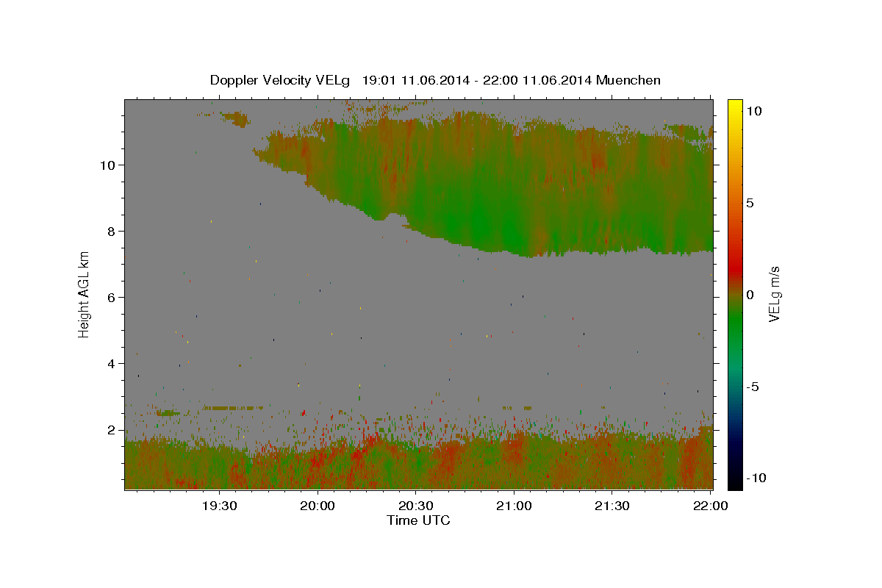Click the height axis label 6
Viewport: 882px width, 588px height.
coord(113,297)
